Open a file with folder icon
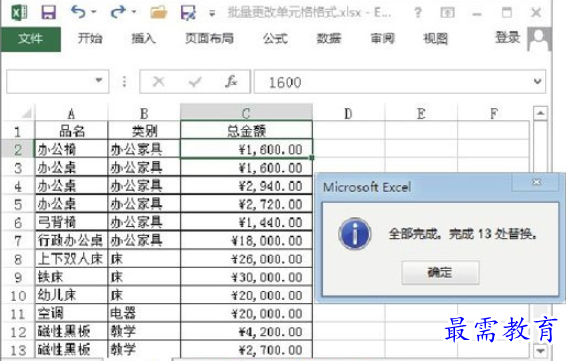Viewport: 566px width, 361px height. 159,13
